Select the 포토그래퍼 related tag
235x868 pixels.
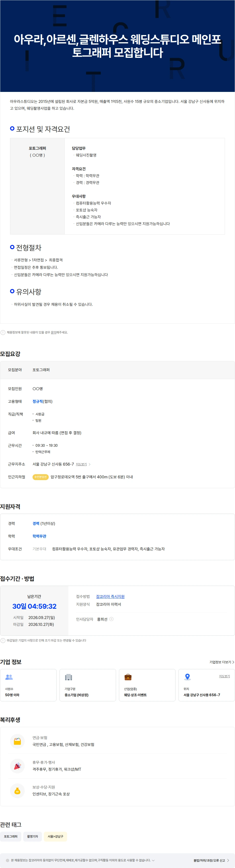(x=11, y=836)
